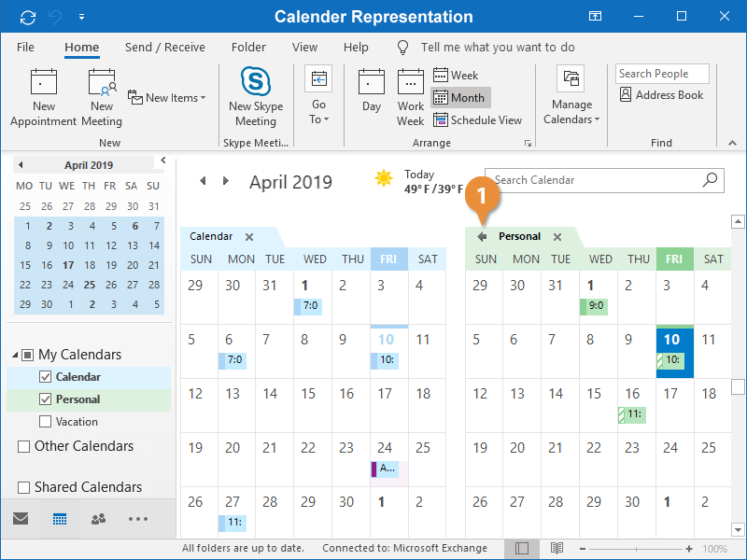Switch to Work Week view

[410, 84]
